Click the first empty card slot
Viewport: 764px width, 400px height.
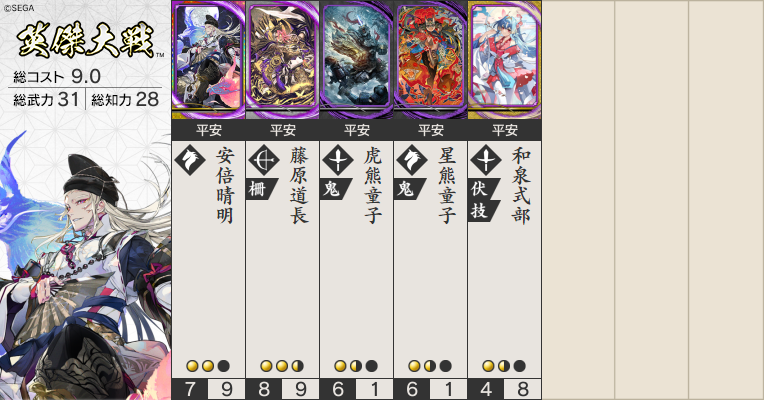[x=578, y=200]
